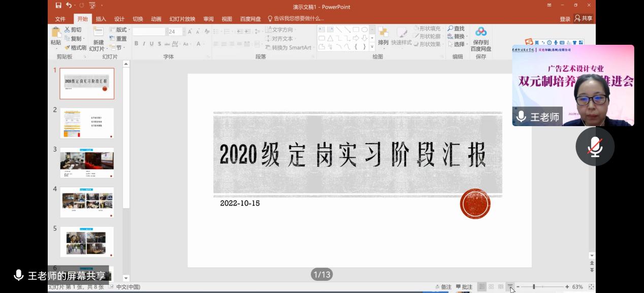The width and height of the screenshot is (644, 293).
Task: Select slide 3 thumbnail in slide panel
Action: 87,163
